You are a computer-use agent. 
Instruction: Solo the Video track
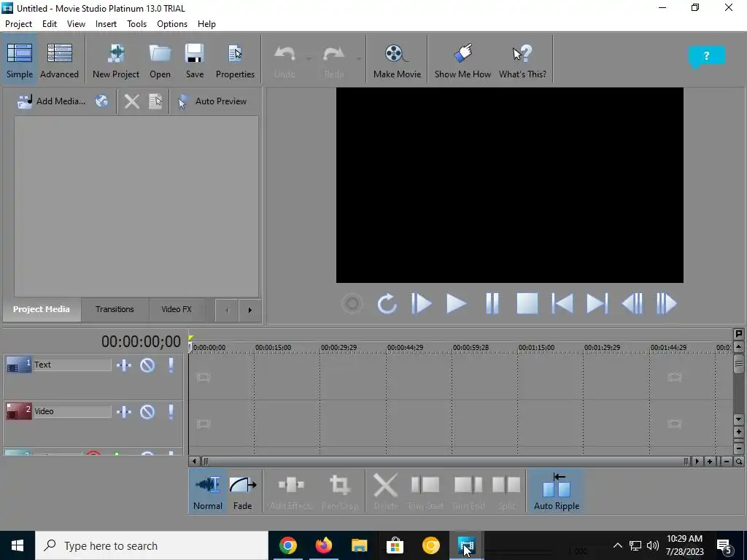pos(171,412)
